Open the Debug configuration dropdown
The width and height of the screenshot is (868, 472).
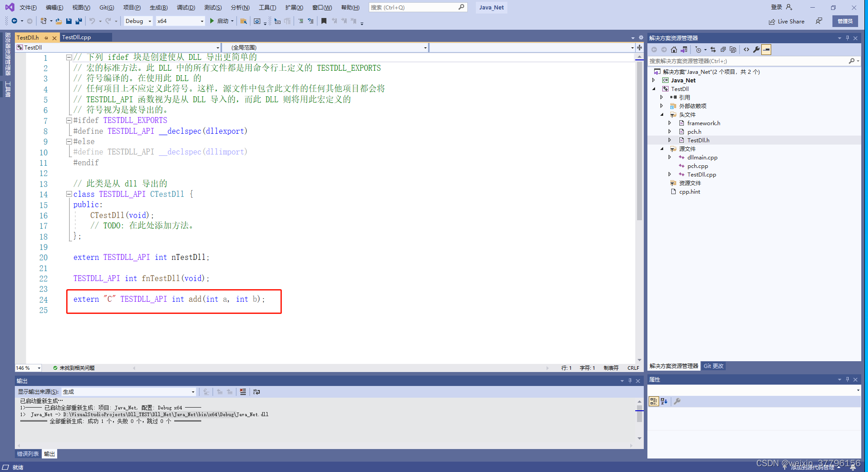138,21
